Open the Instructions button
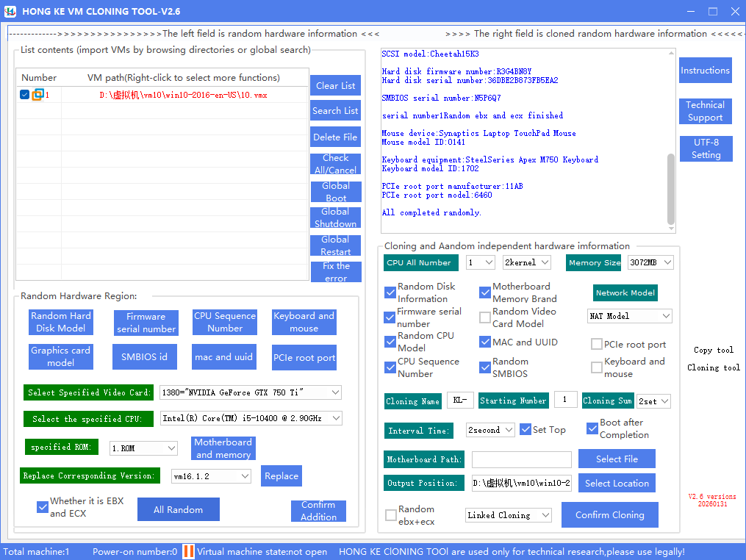The height and width of the screenshot is (560, 746). click(x=705, y=71)
